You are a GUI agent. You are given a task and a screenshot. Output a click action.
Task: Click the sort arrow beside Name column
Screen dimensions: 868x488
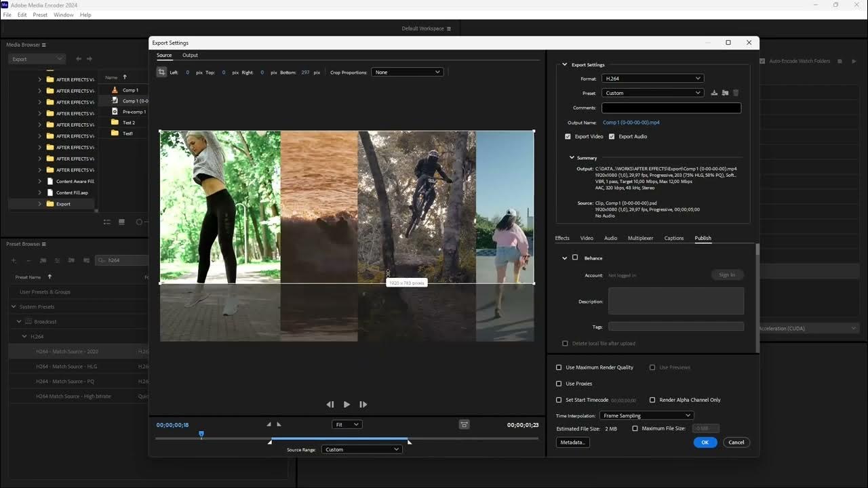click(125, 77)
